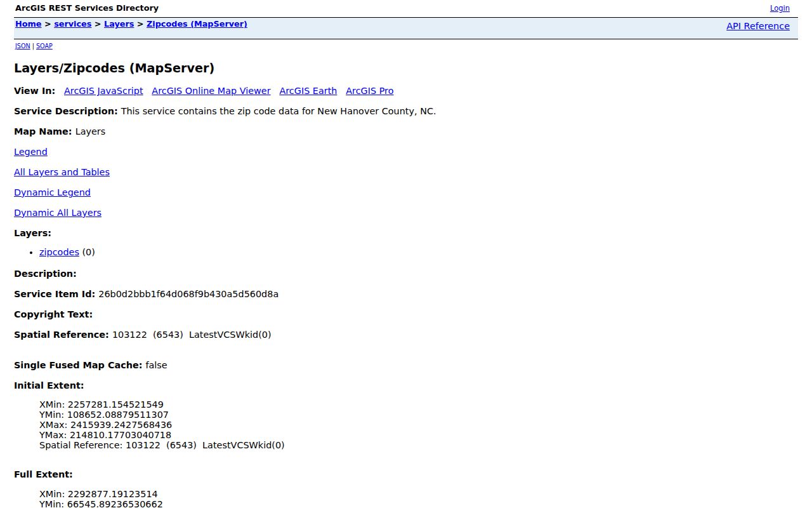Click Initial Extent XMin value 2257281.154521549
This screenshot has width=812, height=508.
[115, 404]
